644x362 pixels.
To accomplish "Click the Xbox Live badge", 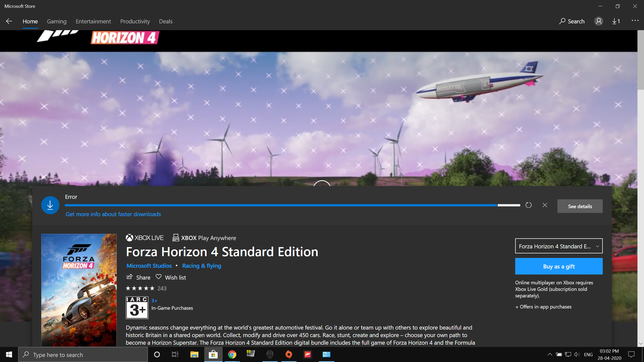I will 145,238.
